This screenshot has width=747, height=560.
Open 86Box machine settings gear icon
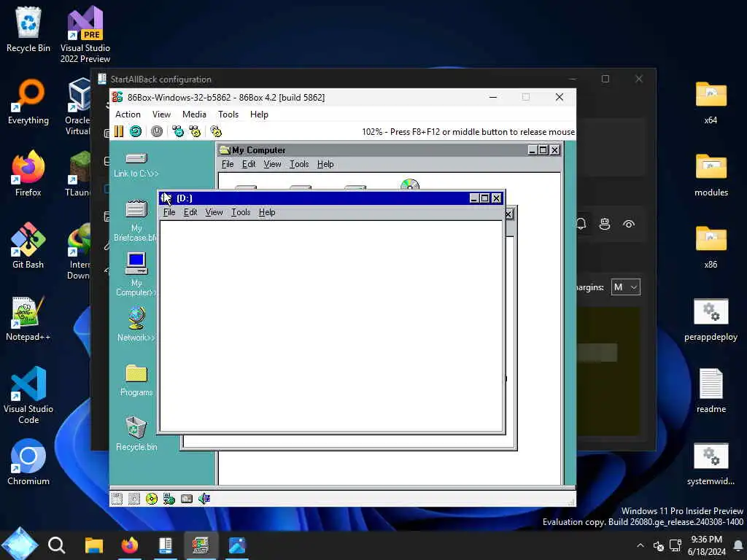(x=216, y=131)
